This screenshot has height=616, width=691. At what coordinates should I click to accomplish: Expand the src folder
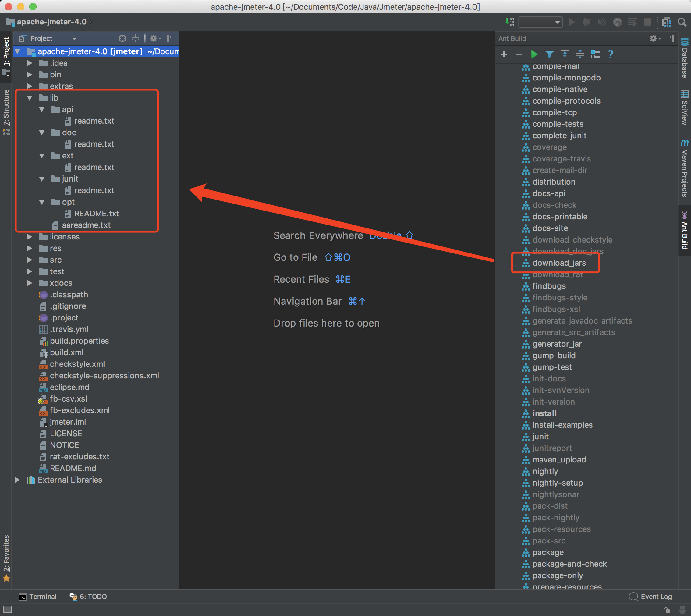point(30,260)
